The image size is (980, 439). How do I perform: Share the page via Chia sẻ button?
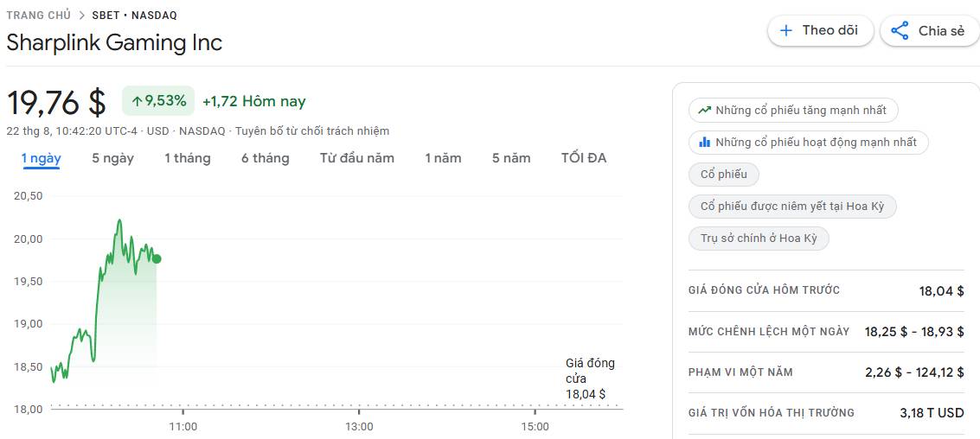pyautogui.click(x=931, y=30)
